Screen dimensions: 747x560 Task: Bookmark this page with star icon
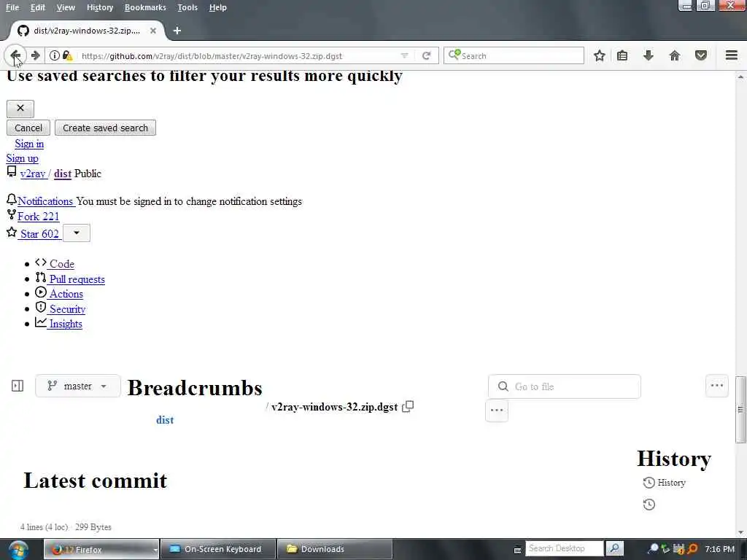600,55
